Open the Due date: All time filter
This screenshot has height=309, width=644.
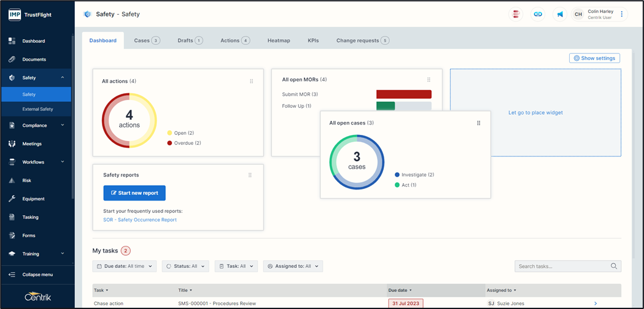point(125,266)
